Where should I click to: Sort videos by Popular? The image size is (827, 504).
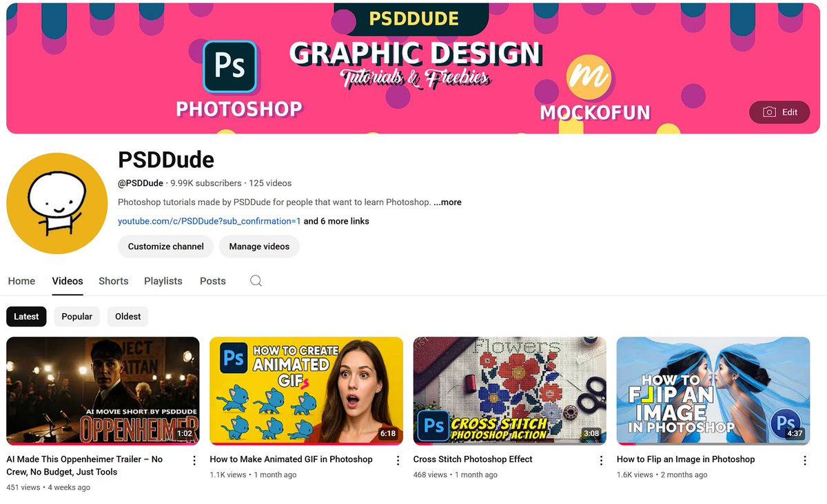[77, 317]
